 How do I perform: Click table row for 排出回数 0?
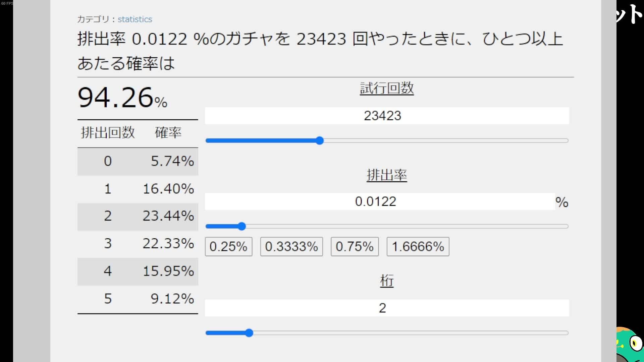click(138, 161)
